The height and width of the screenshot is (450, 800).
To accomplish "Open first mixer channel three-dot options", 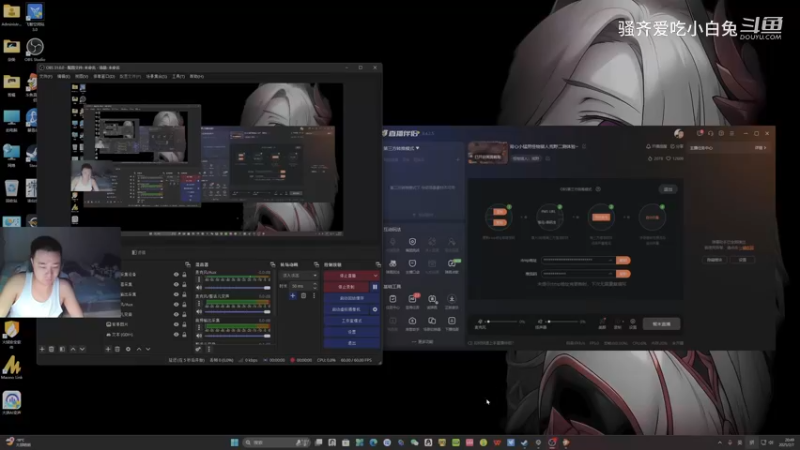I will pos(199,280).
